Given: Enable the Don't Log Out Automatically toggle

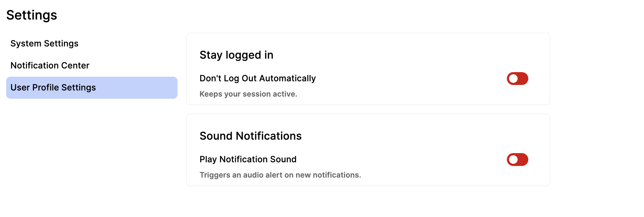Looking at the screenshot, I should 517,79.
